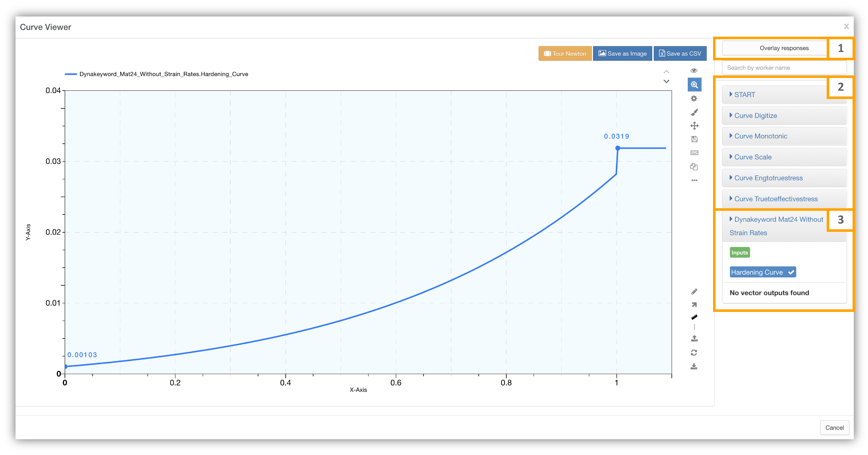Toggle the eye visibility icon in chart toolbar
The width and height of the screenshot is (868, 455).
click(694, 70)
